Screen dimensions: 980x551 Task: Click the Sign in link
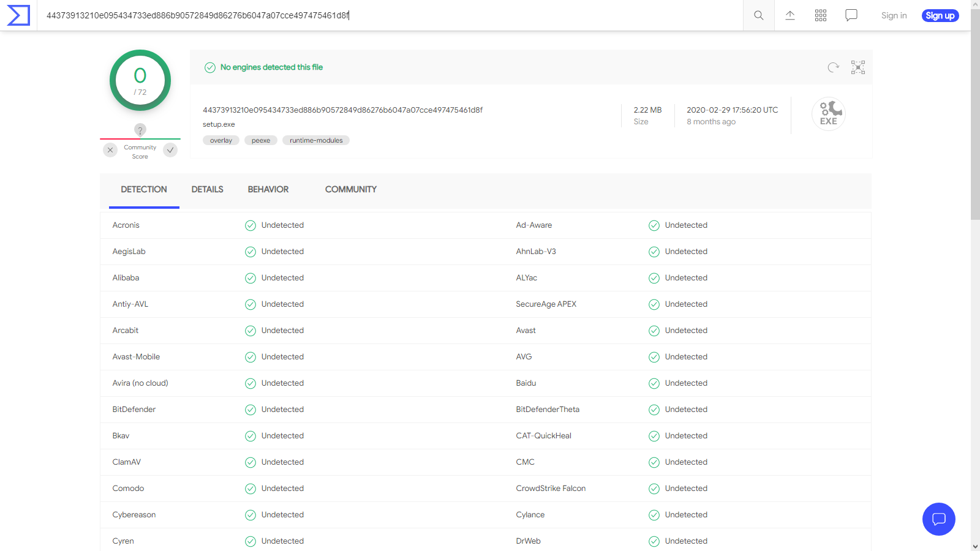click(x=894, y=15)
